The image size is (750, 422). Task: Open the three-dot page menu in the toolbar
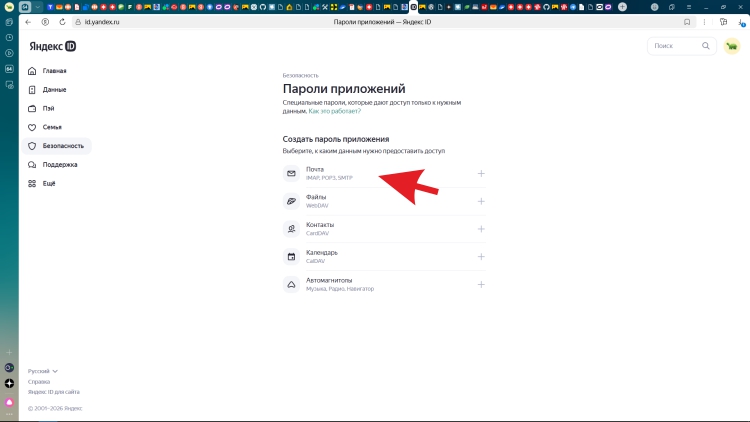point(705,22)
